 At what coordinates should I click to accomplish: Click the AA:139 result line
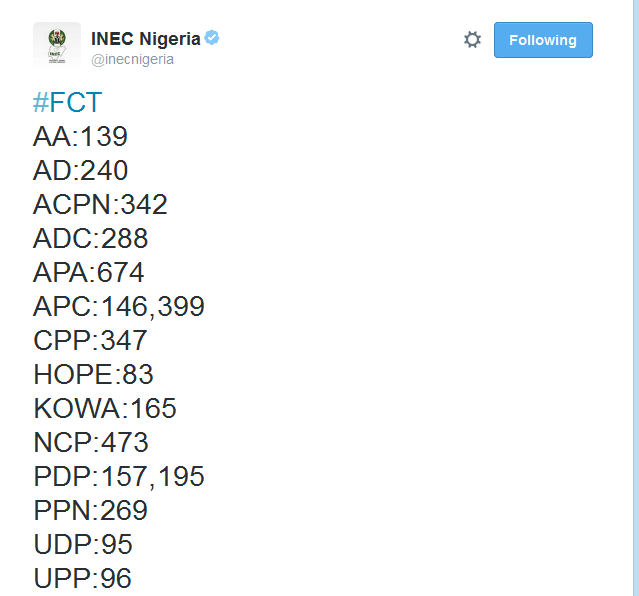pos(80,137)
